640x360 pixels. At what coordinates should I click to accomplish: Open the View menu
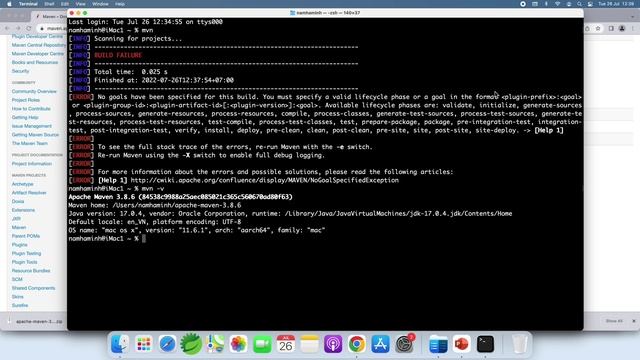point(80,4)
